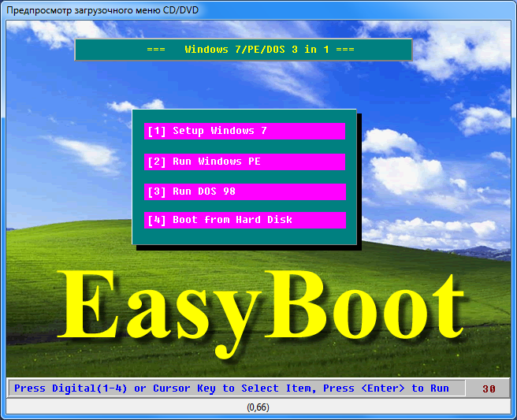Select the Setup Windows 7 menu entry
The image size is (517, 420).
point(244,132)
